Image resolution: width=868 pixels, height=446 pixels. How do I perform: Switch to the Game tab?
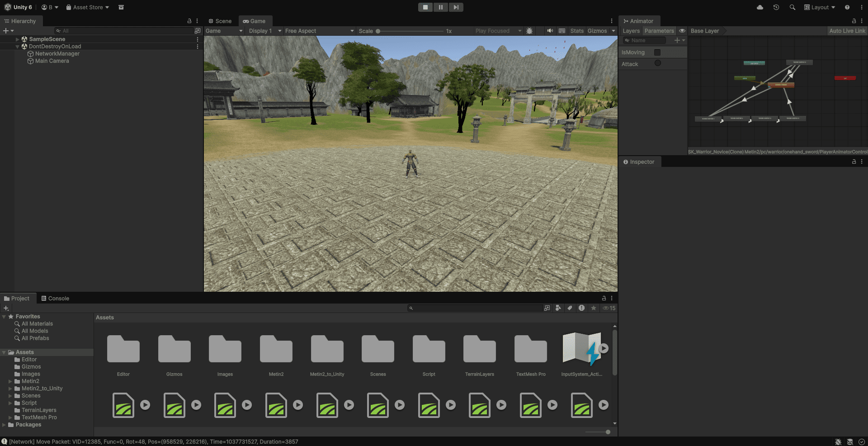255,21
